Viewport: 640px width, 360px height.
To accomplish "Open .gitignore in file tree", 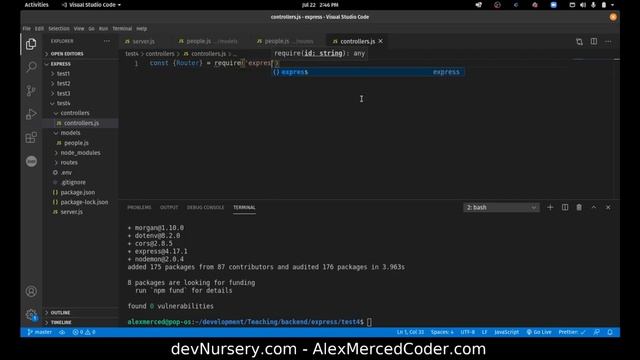I will (81, 182).
